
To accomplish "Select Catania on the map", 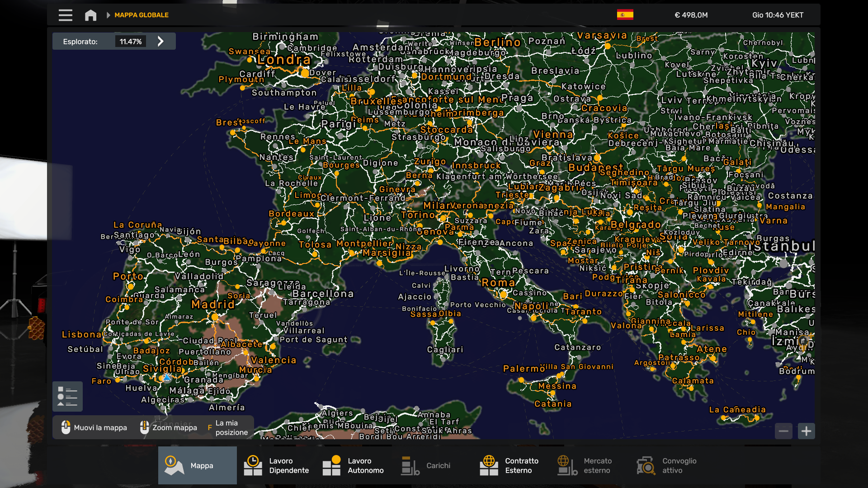I will pos(553,404).
